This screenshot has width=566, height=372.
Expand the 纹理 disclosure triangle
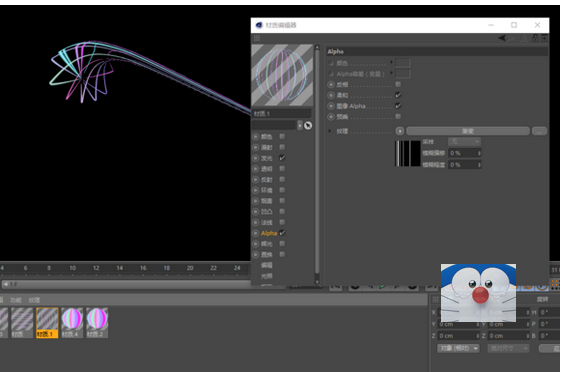pos(329,131)
